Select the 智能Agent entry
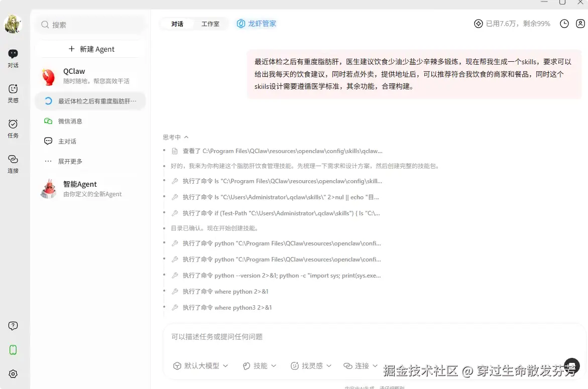Screen dimensions: 588x389 (x=91, y=189)
